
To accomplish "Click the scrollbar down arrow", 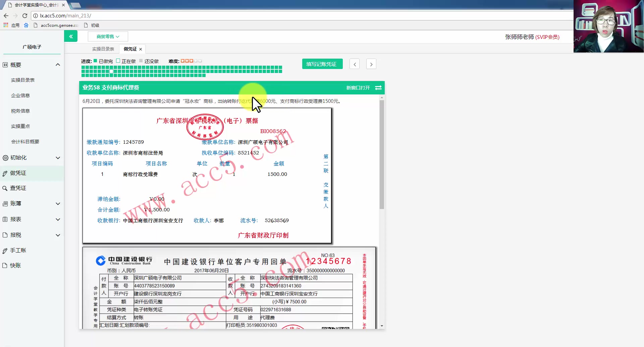I will [382, 326].
